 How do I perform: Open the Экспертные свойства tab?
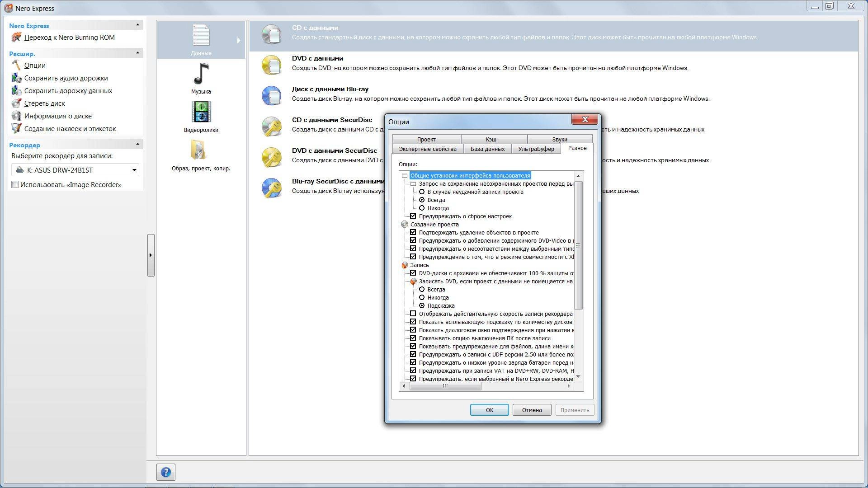click(x=428, y=149)
